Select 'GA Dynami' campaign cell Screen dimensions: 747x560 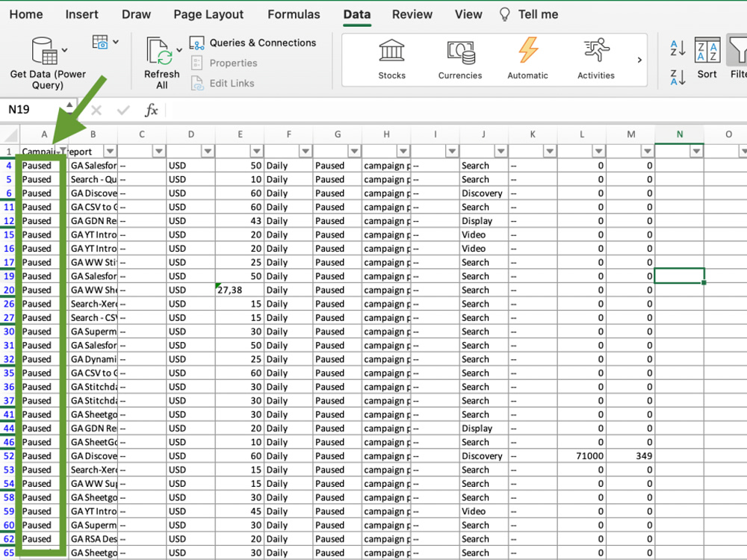tap(93, 359)
